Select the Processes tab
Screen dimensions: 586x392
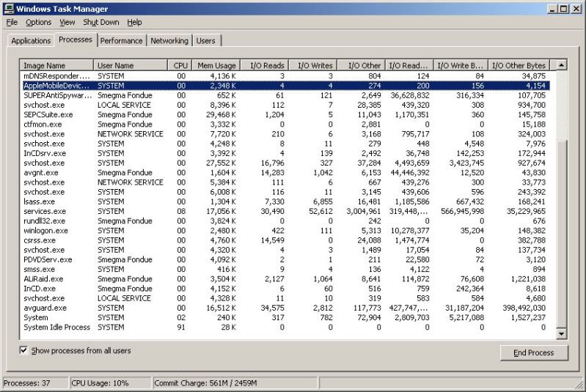point(76,40)
